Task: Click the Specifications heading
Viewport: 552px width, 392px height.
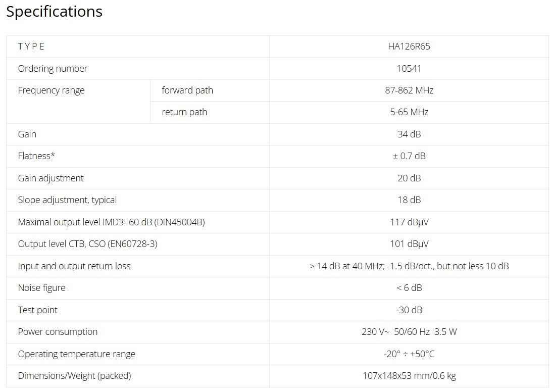Action: [x=54, y=12]
